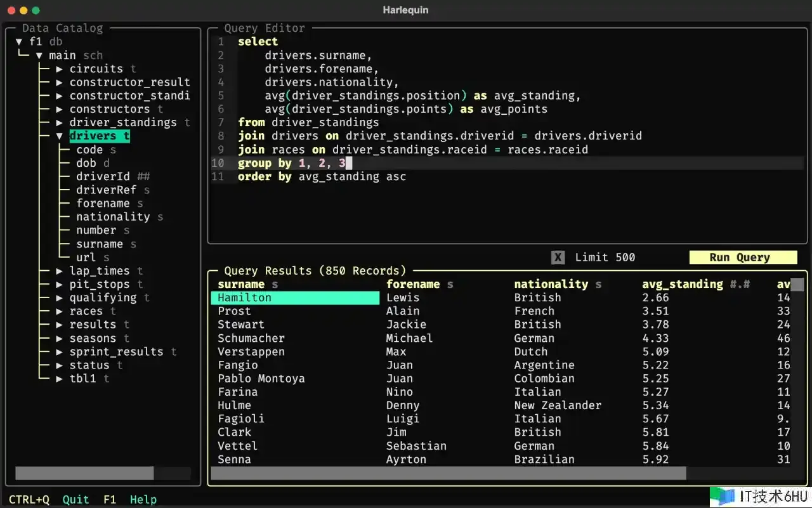Select the nationality column in catalog tree

(119, 217)
